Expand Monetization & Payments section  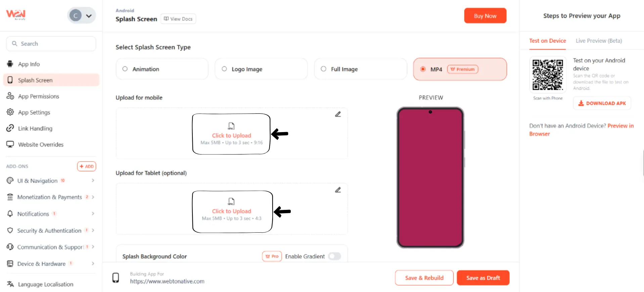pos(51,197)
